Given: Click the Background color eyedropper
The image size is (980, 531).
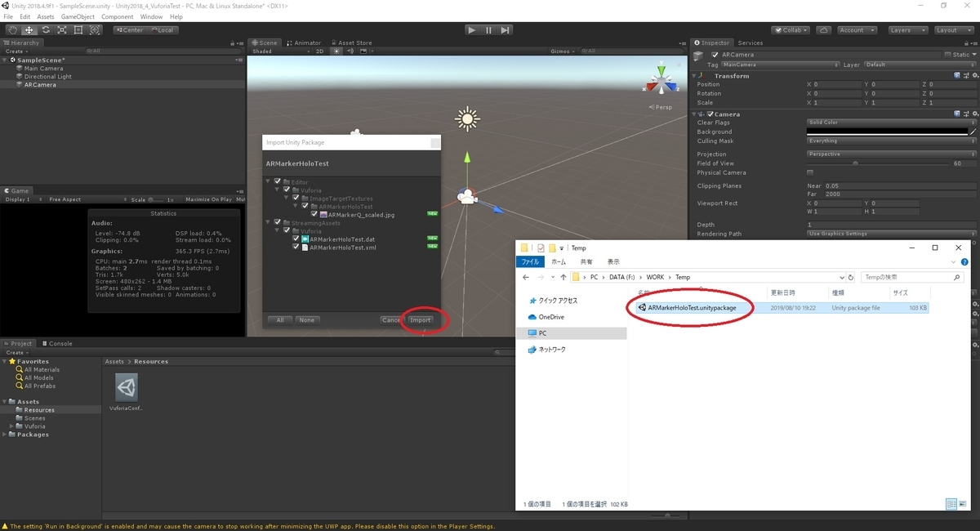Looking at the screenshot, I should coord(973,132).
